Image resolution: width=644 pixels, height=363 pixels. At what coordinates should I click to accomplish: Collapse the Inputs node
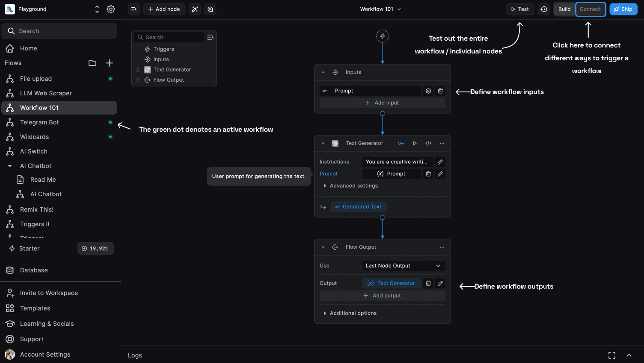coord(323,72)
